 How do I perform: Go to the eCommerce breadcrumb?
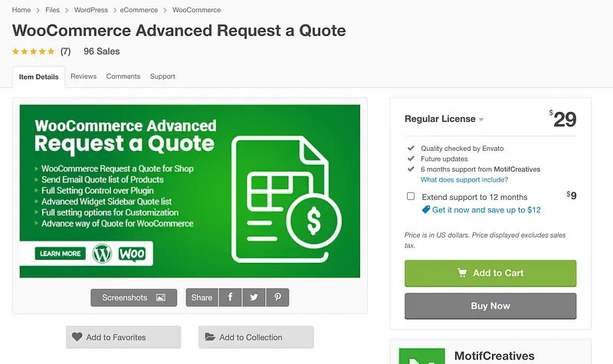pyautogui.click(x=139, y=10)
